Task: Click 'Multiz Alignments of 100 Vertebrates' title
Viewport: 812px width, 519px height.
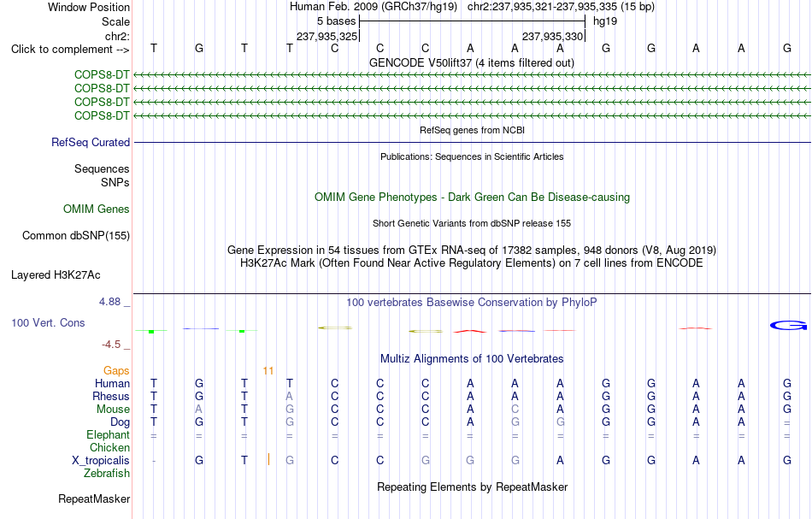Action: click(472, 359)
